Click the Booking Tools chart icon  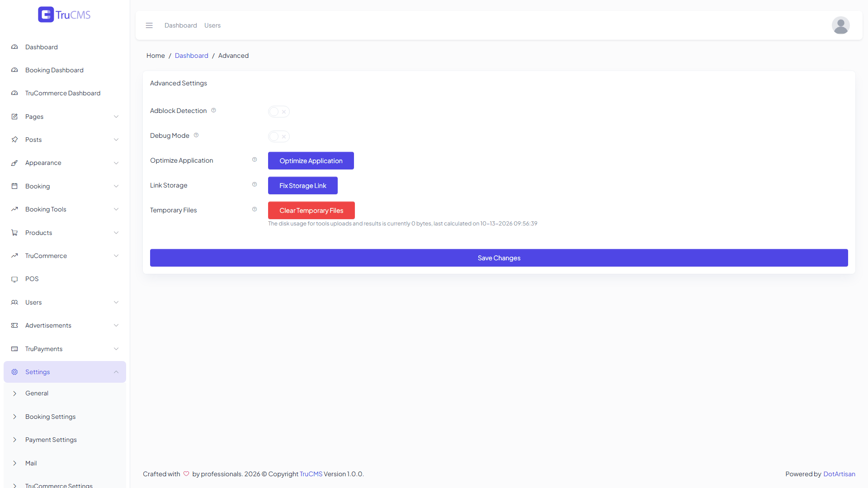point(14,209)
